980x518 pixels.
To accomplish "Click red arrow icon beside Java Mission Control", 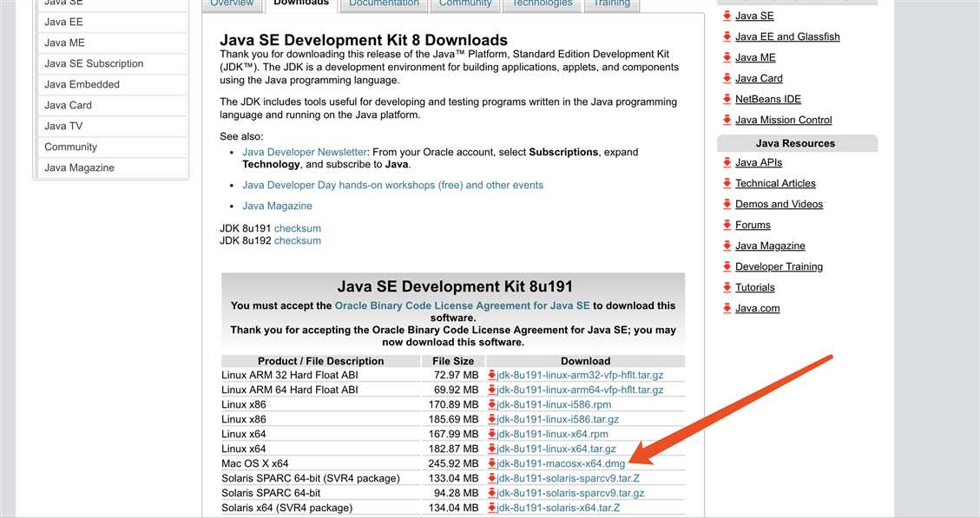I will [727, 120].
